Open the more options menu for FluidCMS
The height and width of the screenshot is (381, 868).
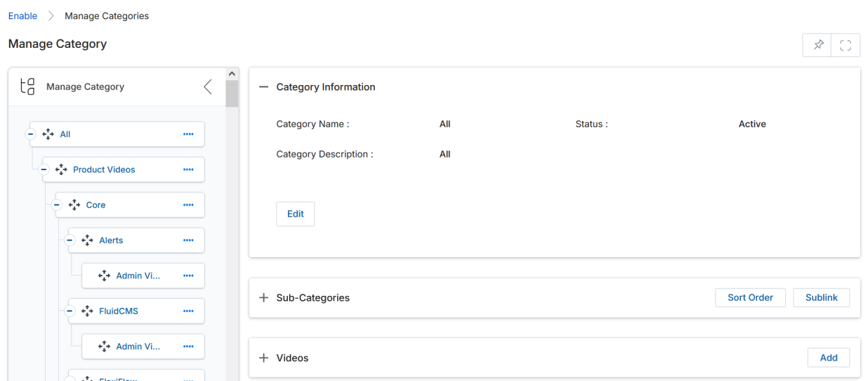[188, 311]
